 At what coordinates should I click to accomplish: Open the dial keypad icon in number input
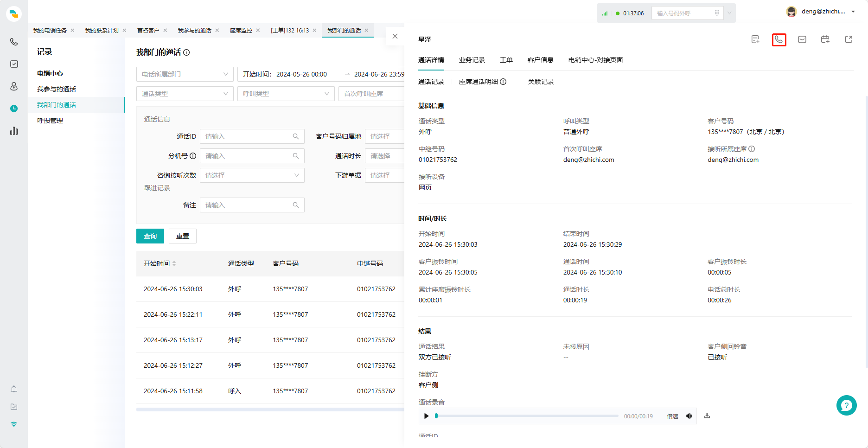(x=717, y=13)
